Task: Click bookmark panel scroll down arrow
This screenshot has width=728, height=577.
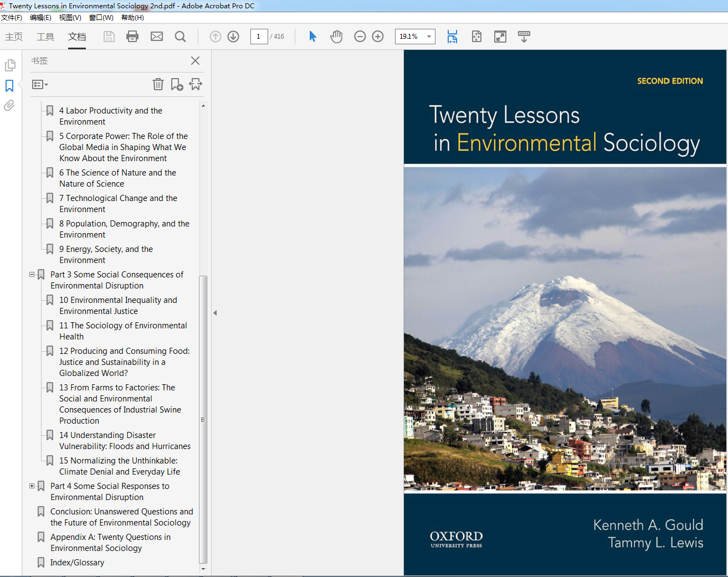Action: (203, 569)
